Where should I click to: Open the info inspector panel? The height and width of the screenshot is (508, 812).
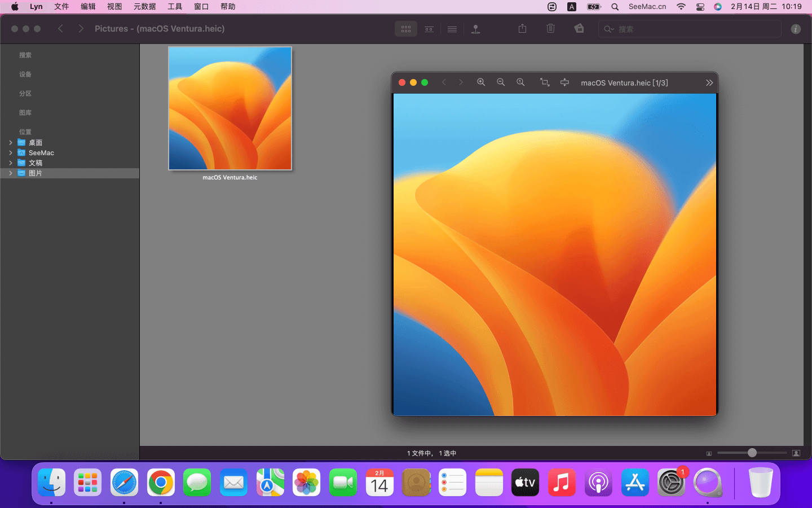click(796, 29)
